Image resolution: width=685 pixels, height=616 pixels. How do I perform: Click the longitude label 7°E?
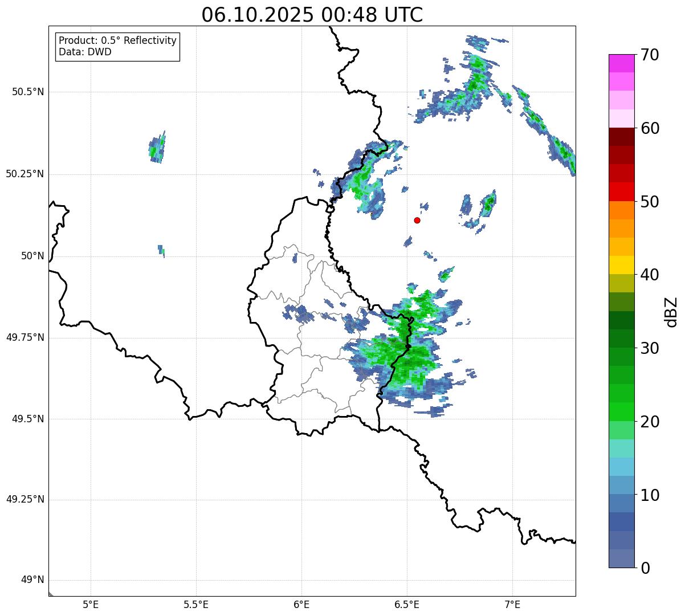pyautogui.click(x=513, y=605)
